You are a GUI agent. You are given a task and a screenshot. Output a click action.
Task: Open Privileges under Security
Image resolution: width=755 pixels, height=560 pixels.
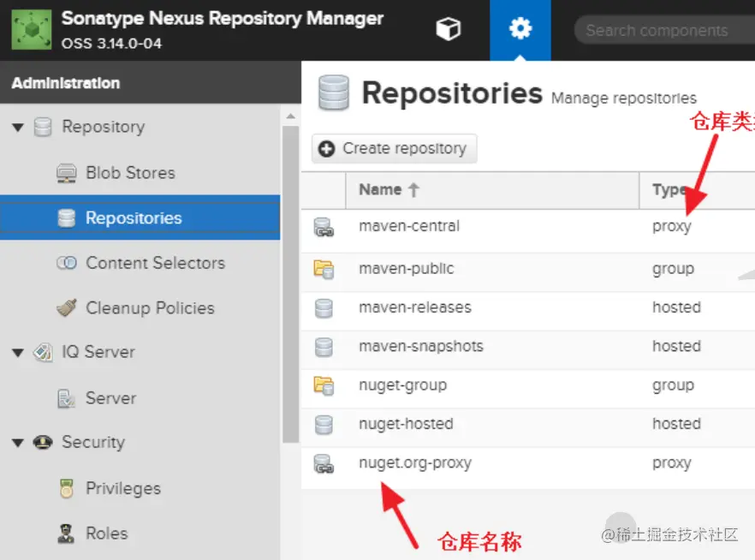pos(140,488)
